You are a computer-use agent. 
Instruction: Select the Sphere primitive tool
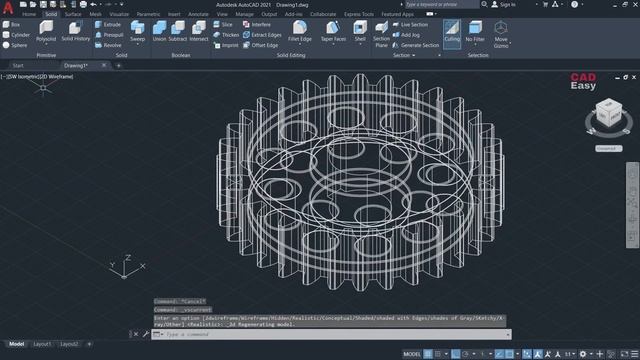pyautogui.click(x=15, y=45)
